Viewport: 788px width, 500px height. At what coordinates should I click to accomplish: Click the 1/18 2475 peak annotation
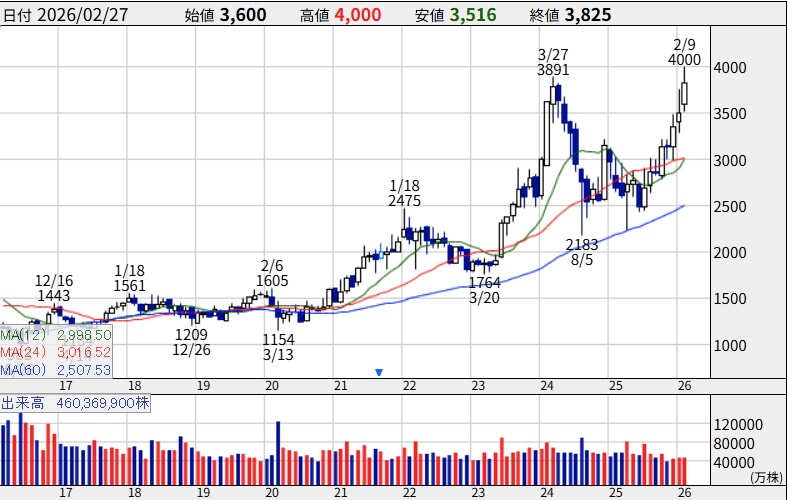(x=406, y=193)
